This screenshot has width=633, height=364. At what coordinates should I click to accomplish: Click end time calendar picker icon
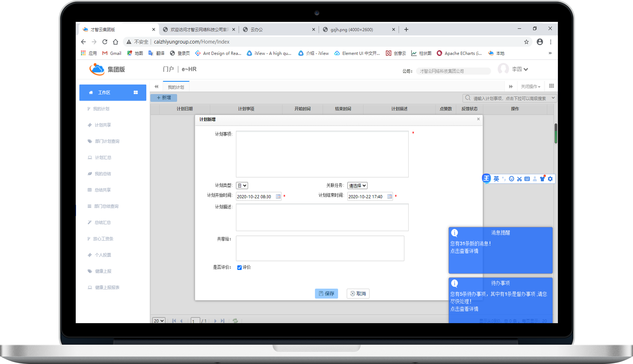pos(389,197)
